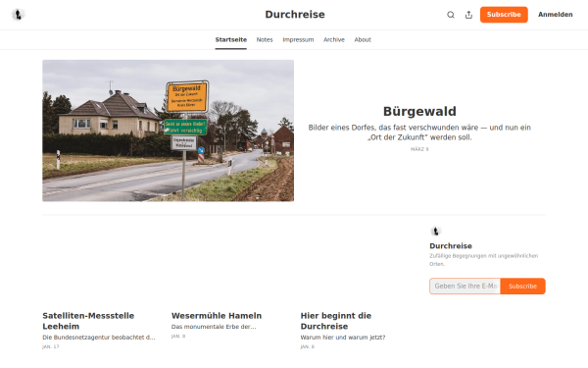This screenshot has width=588, height=368.
Task: Open the Satelliten-Messstelle Leeheim post
Action: click(88, 321)
